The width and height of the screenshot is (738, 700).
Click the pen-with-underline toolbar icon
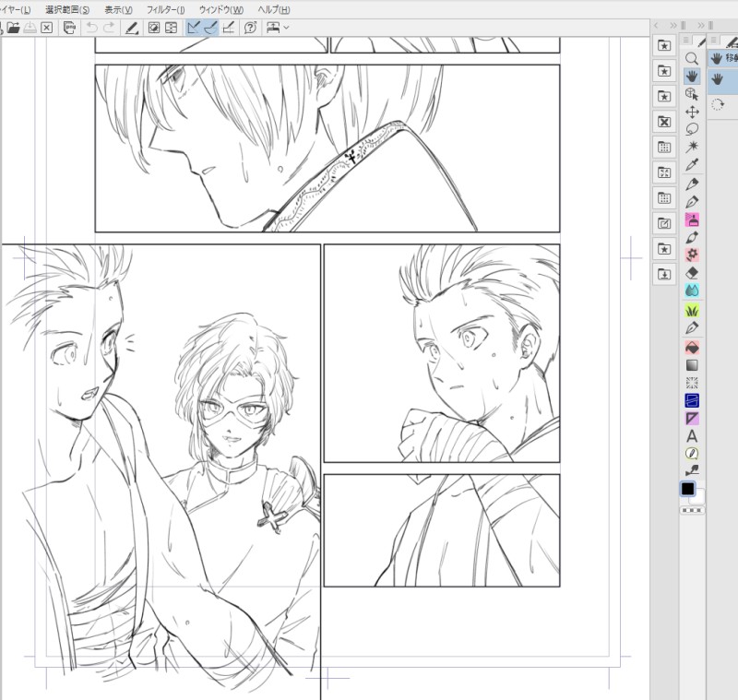click(x=132, y=28)
